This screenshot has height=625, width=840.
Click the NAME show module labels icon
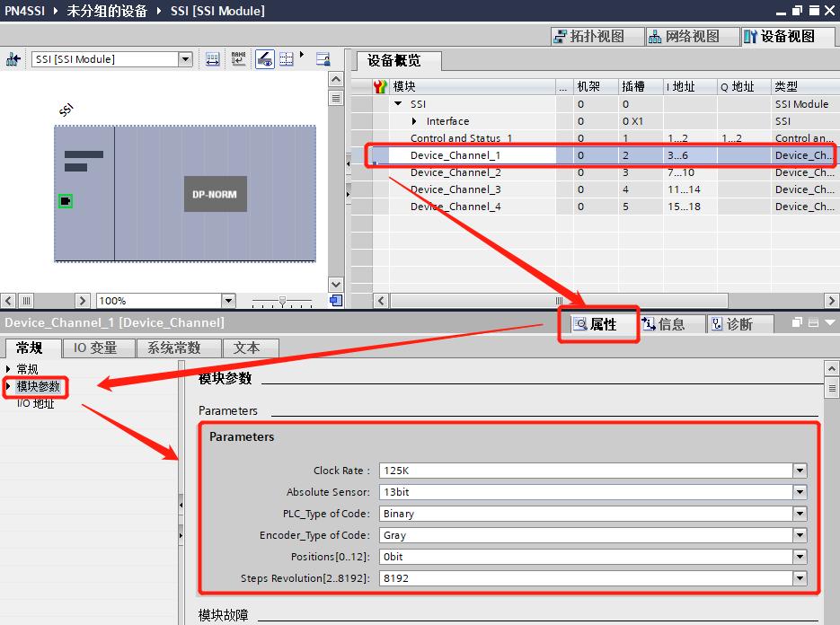(x=238, y=59)
